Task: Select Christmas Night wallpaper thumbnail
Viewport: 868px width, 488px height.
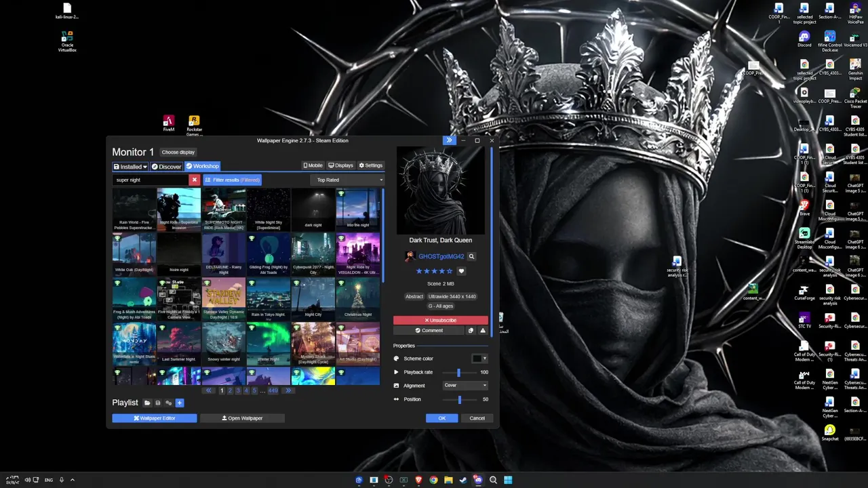Action: 358,300
